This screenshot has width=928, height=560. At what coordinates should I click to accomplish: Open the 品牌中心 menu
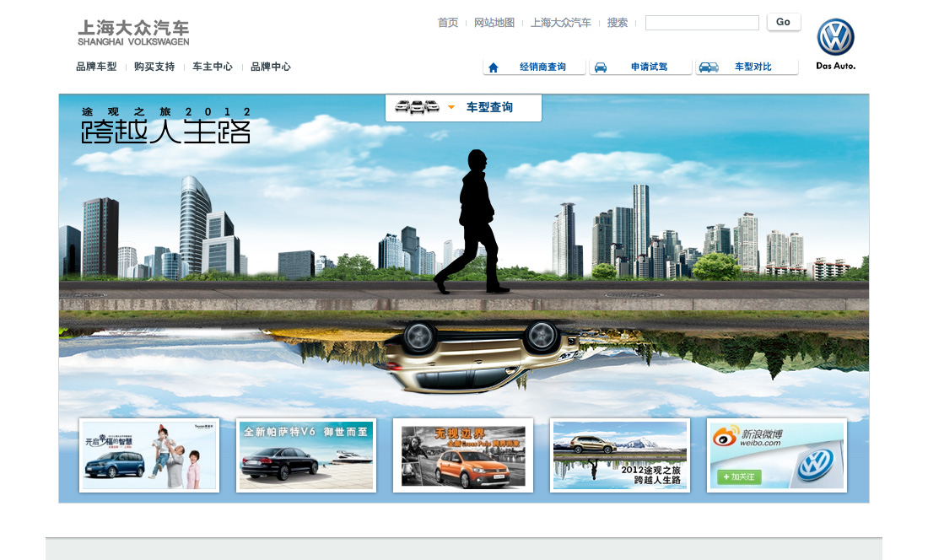click(271, 67)
